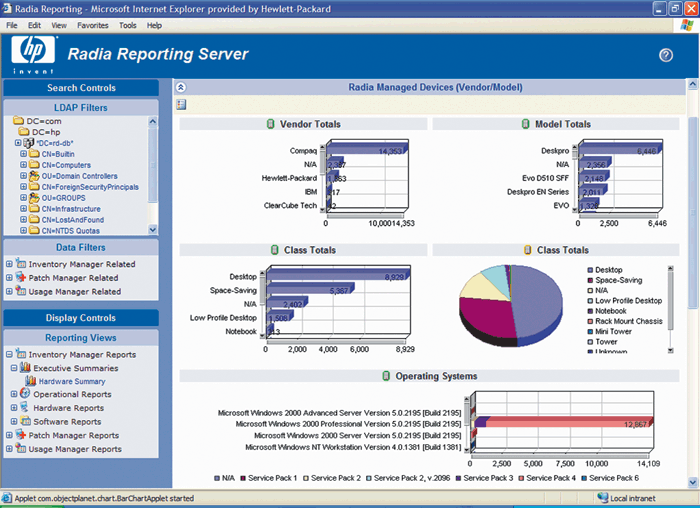Click the Compaq bar in Vendor Totals
This screenshot has height=508, width=700.
click(367, 150)
